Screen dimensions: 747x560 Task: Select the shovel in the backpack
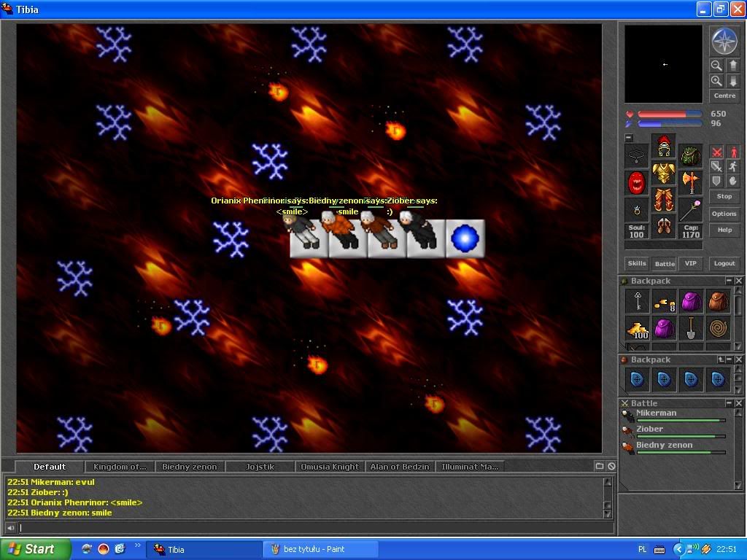(692, 329)
